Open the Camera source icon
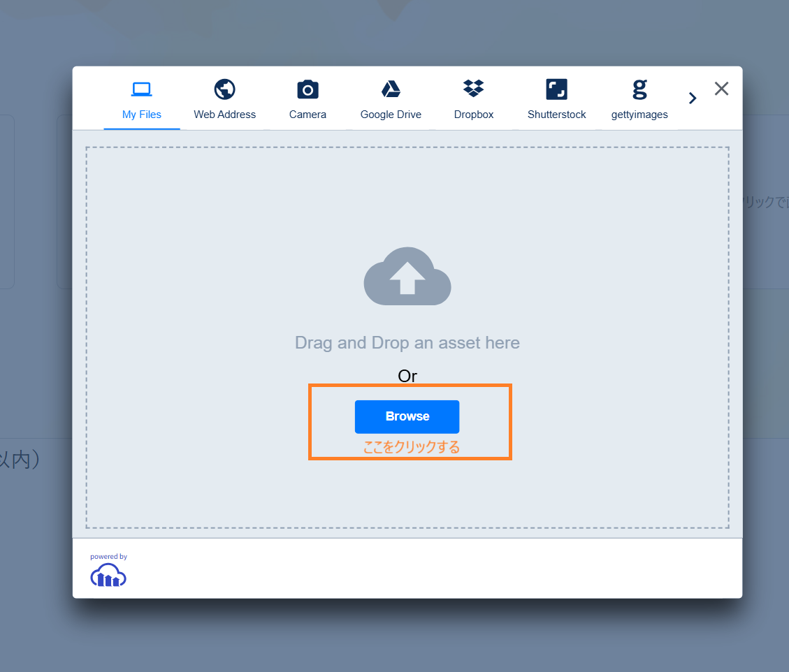 click(307, 89)
